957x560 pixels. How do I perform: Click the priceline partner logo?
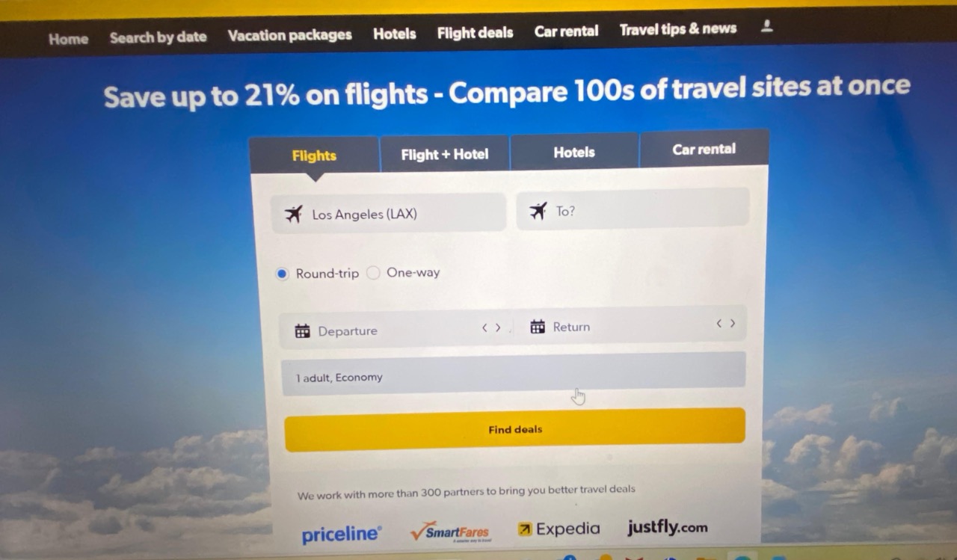pyautogui.click(x=342, y=534)
